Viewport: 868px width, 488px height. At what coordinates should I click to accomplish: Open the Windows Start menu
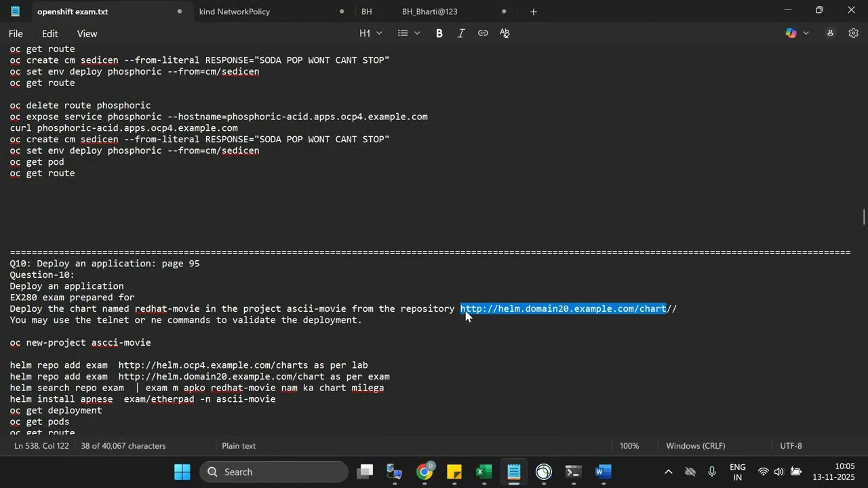point(182,472)
